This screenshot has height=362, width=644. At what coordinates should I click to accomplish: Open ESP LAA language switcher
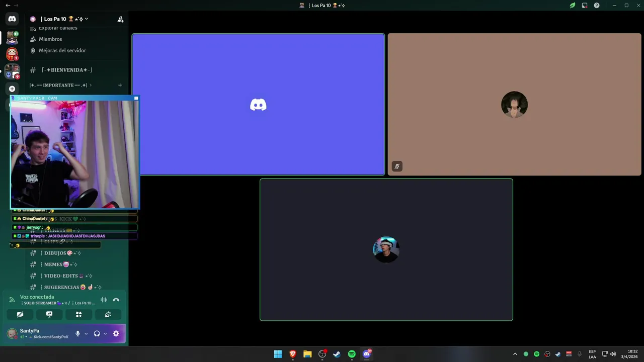coord(592,354)
